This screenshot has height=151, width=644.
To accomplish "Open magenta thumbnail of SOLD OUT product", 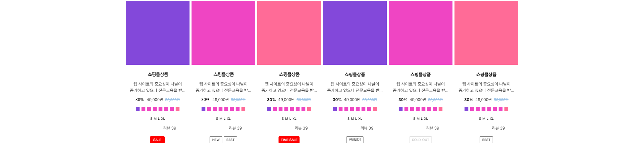I will tap(421, 33).
